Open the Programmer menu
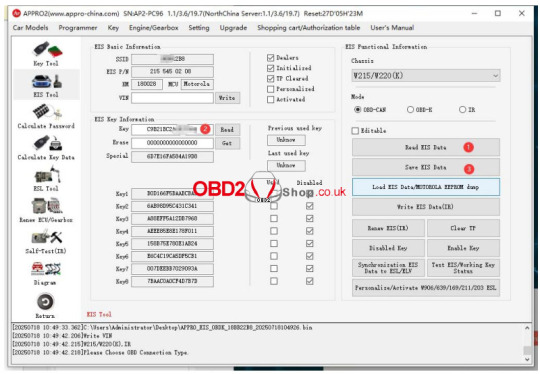This screenshot has width=540, height=374. [78, 28]
